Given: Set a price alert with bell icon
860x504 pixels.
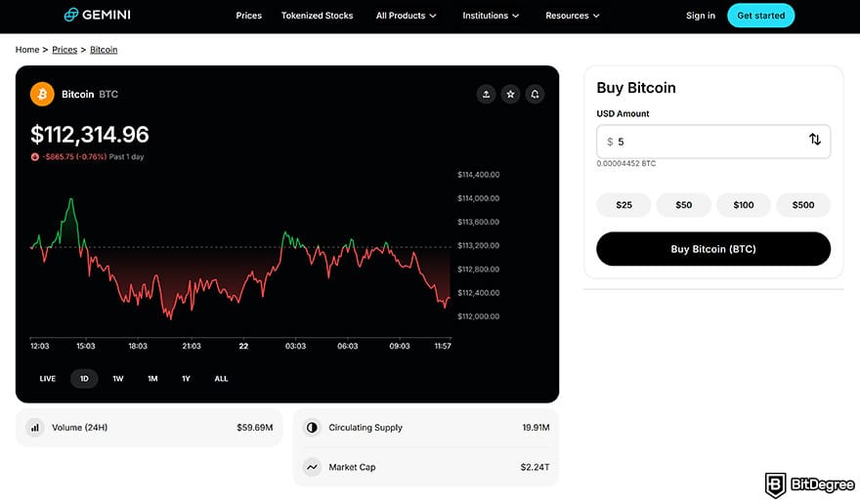Looking at the screenshot, I should 535,95.
